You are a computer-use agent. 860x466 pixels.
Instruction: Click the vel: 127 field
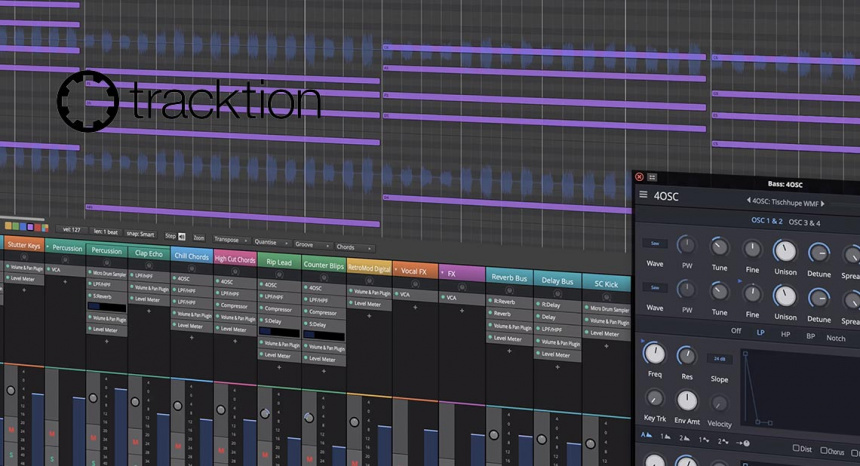[x=71, y=230]
